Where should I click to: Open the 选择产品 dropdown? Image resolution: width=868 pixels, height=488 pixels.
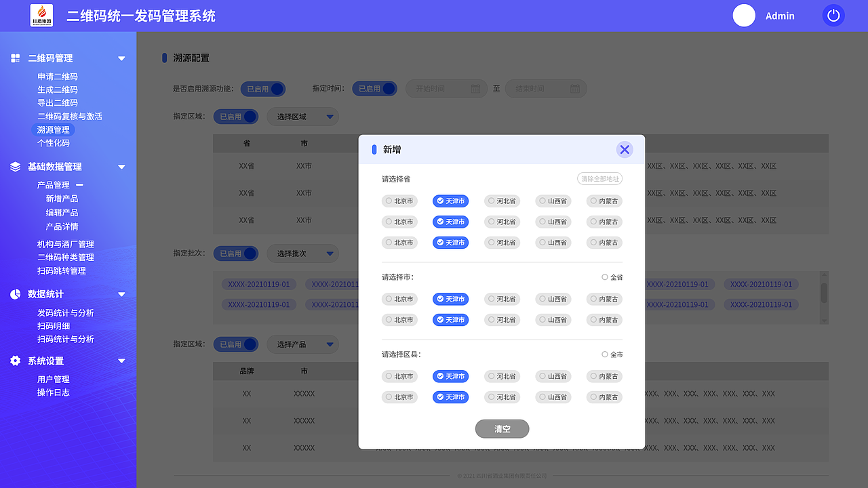(x=302, y=344)
